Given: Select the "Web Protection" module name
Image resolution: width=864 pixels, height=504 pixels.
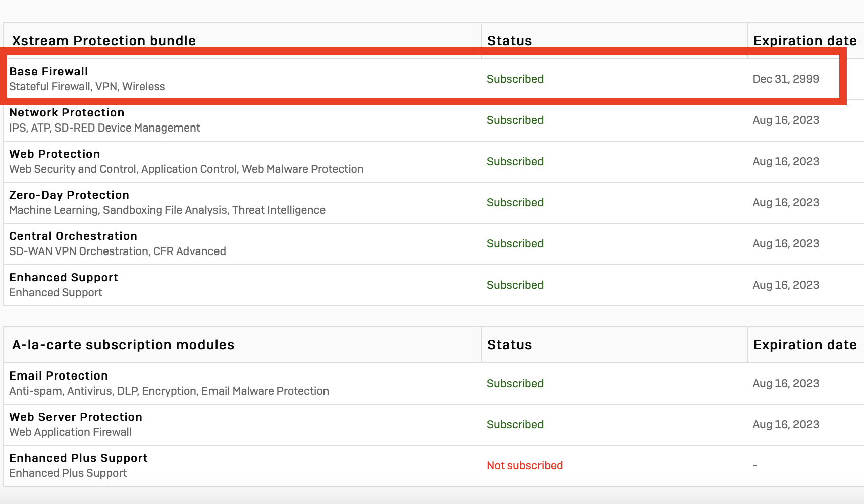Looking at the screenshot, I should point(55,154).
